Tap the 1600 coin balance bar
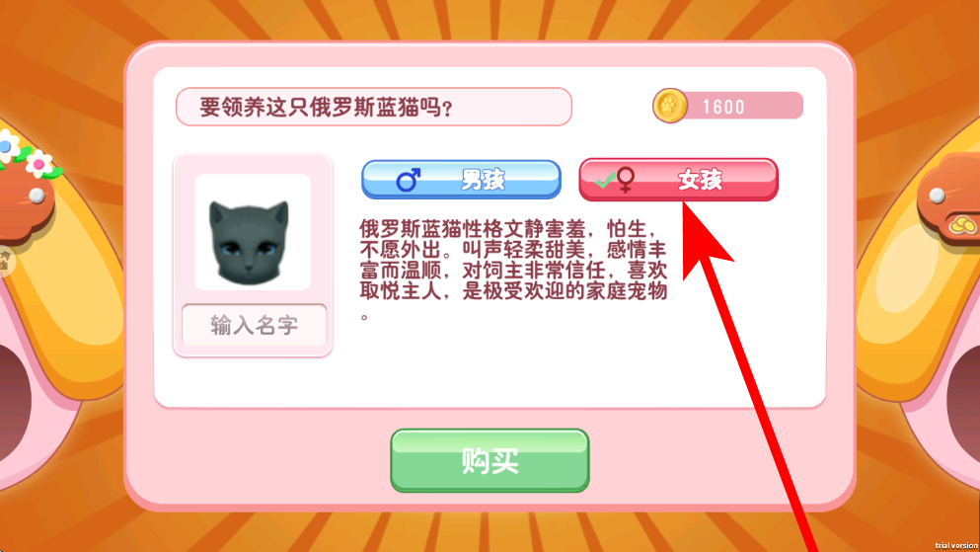Image resolution: width=980 pixels, height=552 pixels. 728,106
